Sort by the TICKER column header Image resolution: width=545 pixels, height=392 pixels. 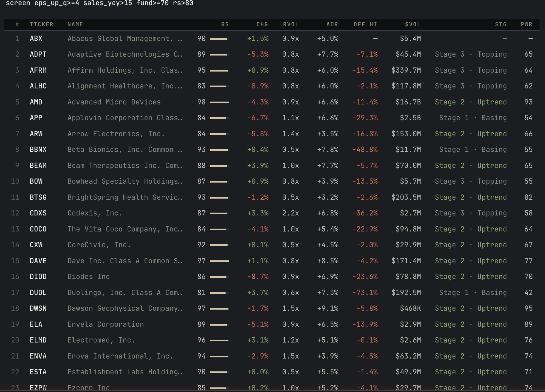(x=42, y=25)
